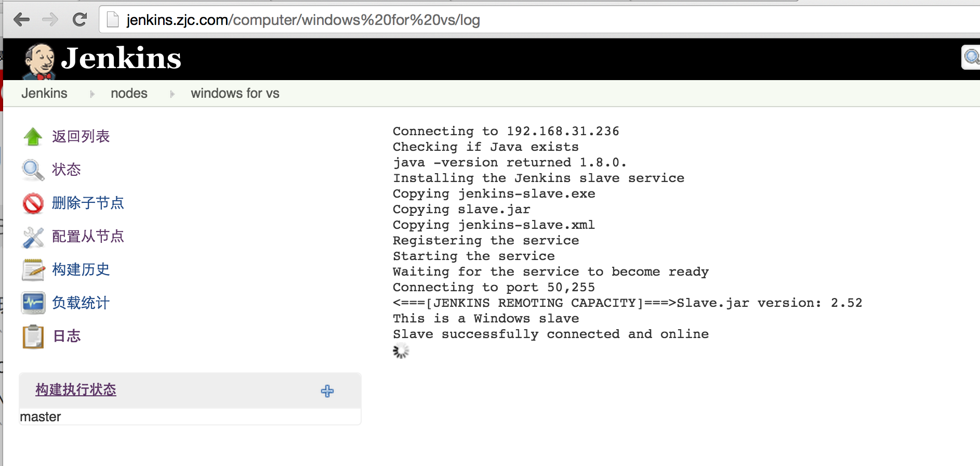Select 删除子节点 link
Screen dimensions: 980x466
coord(88,203)
